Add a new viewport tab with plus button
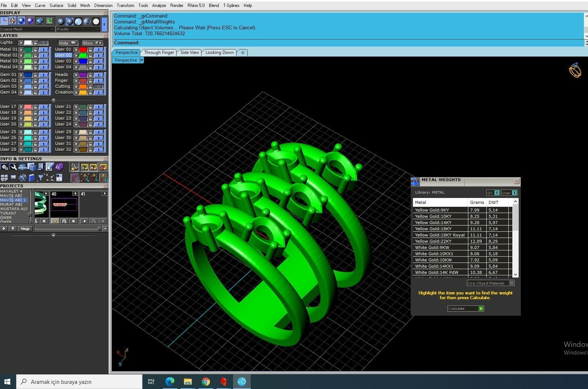The width and height of the screenshot is (588, 389). pos(243,52)
